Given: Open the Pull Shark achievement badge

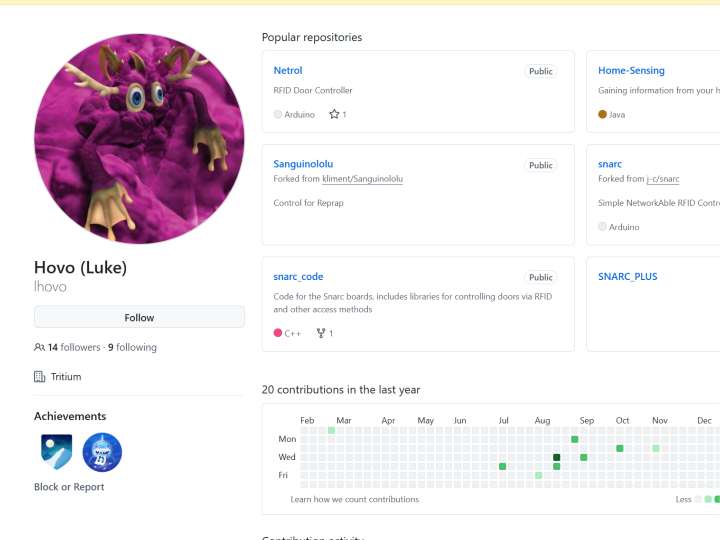Looking at the screenshot, I should point(102,452).
